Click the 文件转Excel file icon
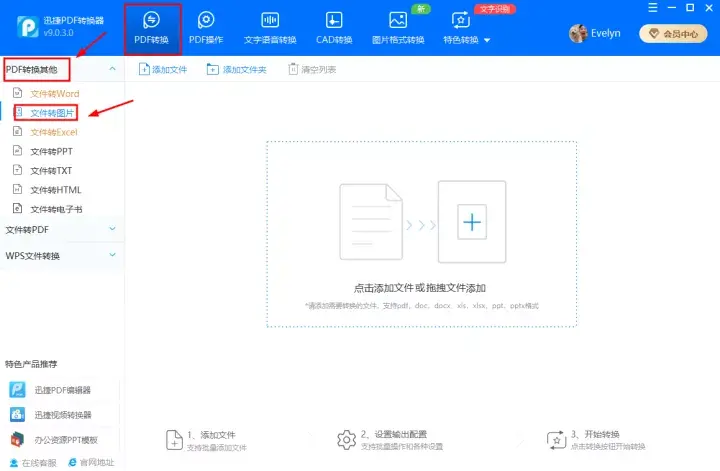720x471 pixels. 17,131
